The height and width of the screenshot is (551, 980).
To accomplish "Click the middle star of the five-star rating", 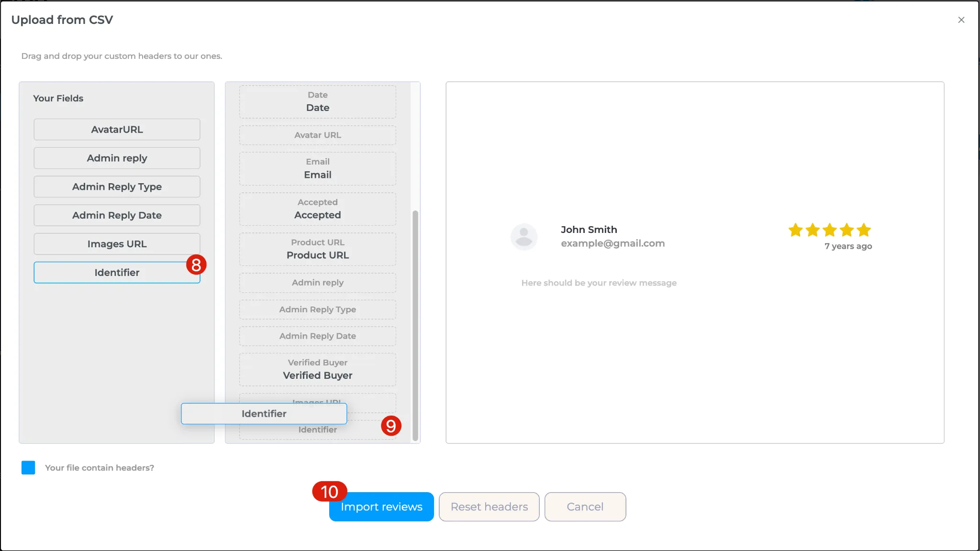I will pyautogui.click(x=829, y=230).
